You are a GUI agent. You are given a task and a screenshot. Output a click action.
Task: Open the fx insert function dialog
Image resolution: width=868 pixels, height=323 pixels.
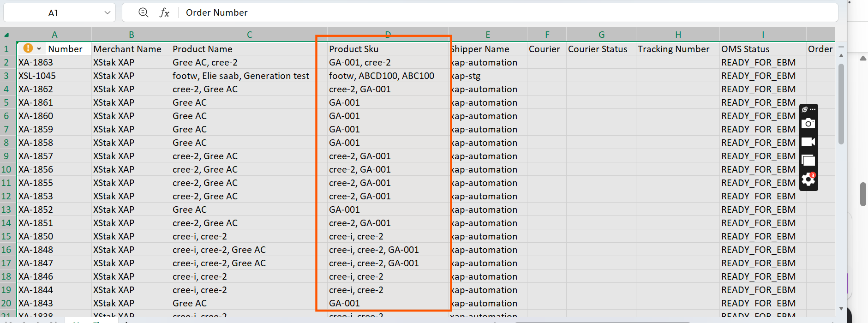164,13
